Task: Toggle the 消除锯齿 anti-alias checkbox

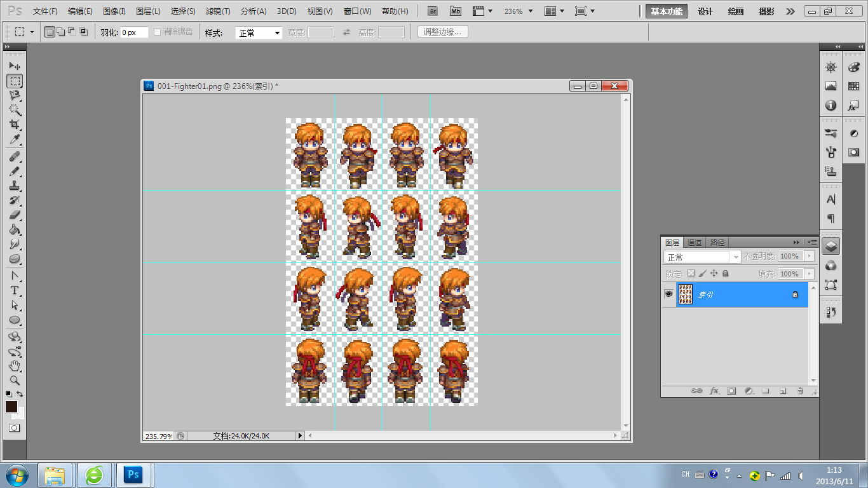Action: pyautogui.click(x=158, y=32)
